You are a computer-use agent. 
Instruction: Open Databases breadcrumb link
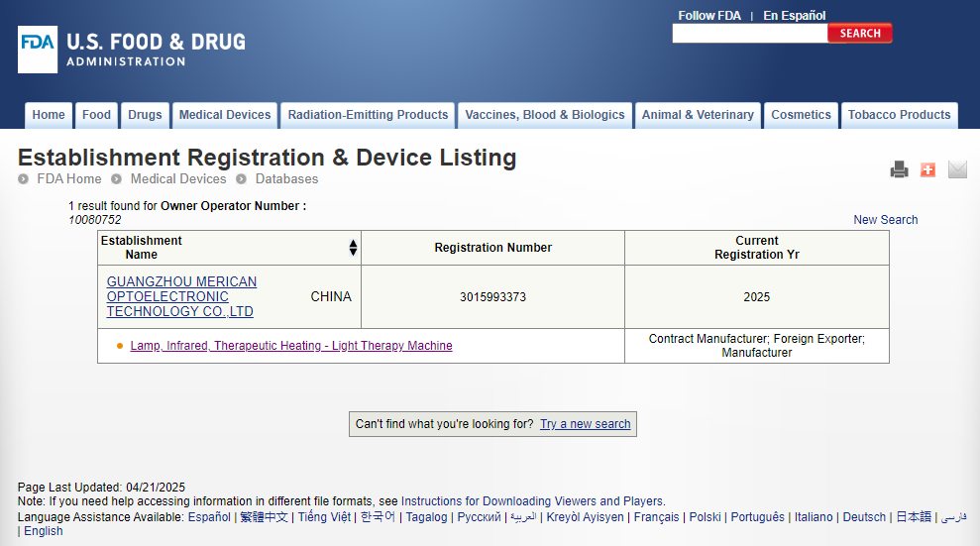point(287,179)
